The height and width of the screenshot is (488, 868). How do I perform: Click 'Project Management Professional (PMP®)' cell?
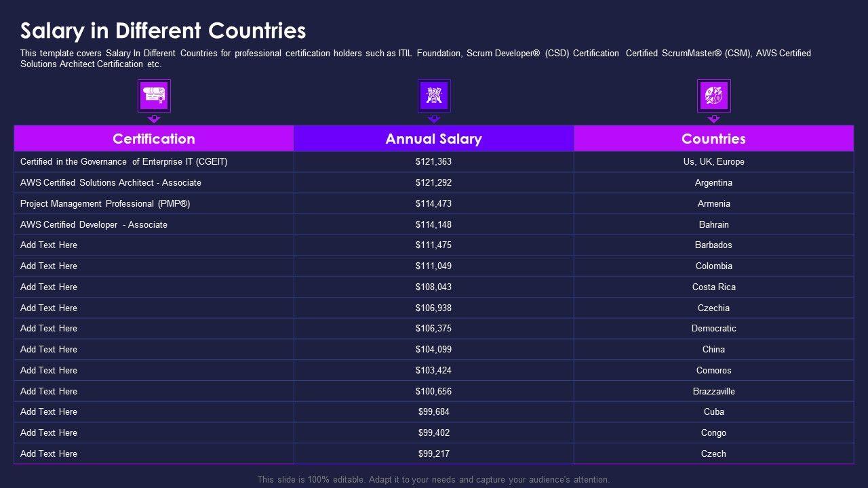[x=154, y=203]
